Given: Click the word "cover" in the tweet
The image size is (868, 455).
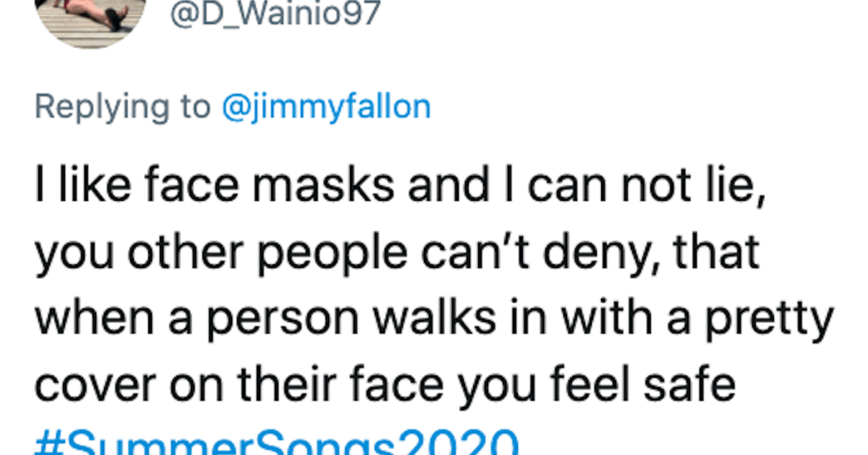Looking at the screenshot, I should (94, 386).
